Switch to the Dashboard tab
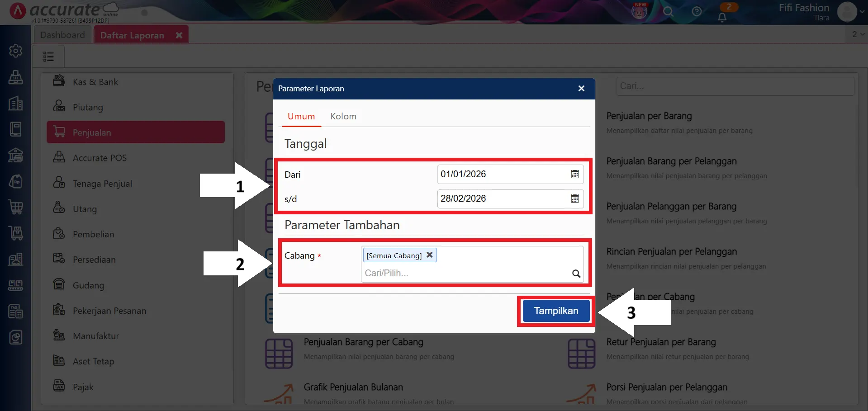 pyautogui.click(x=62, y=35)
